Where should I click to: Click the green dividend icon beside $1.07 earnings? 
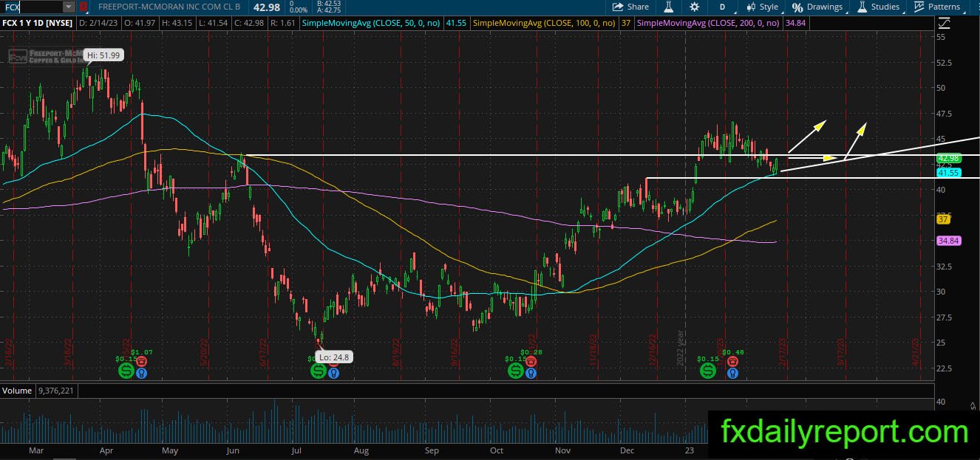click(x=126, y=371)
